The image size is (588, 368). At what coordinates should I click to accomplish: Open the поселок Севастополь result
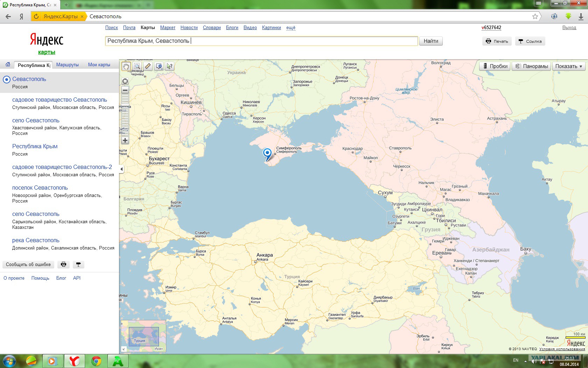click(40, 188)
